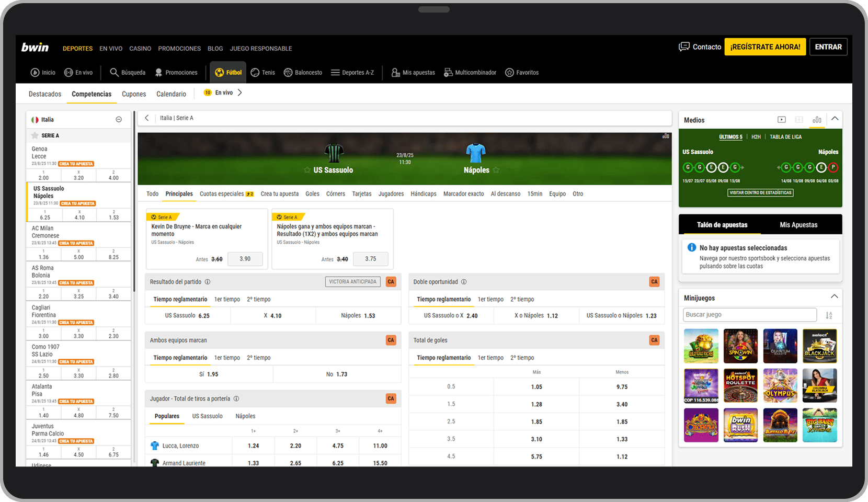Collapse the Medios panel
This screenshot has width=868, height=502.
(x=835, y=119)
